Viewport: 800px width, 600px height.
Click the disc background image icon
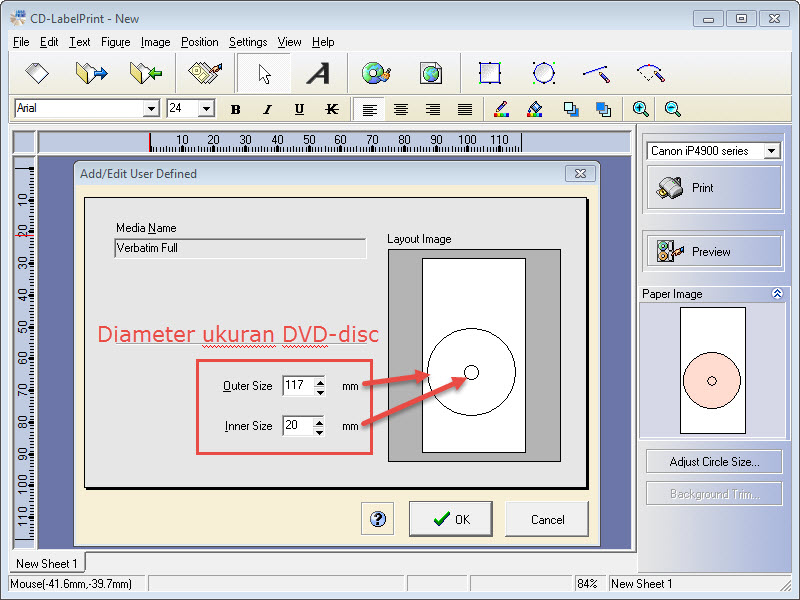point(376,73)
